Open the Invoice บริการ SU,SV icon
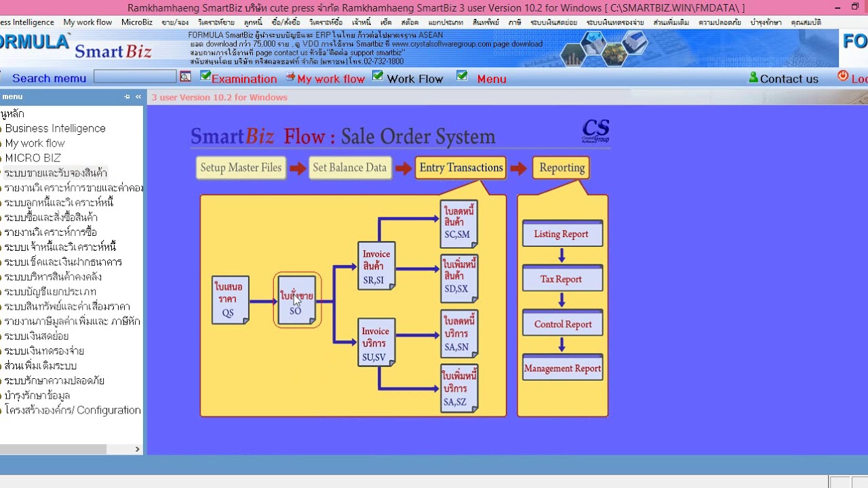This screenshot has height=488, width=868. (x=376, y=343)
